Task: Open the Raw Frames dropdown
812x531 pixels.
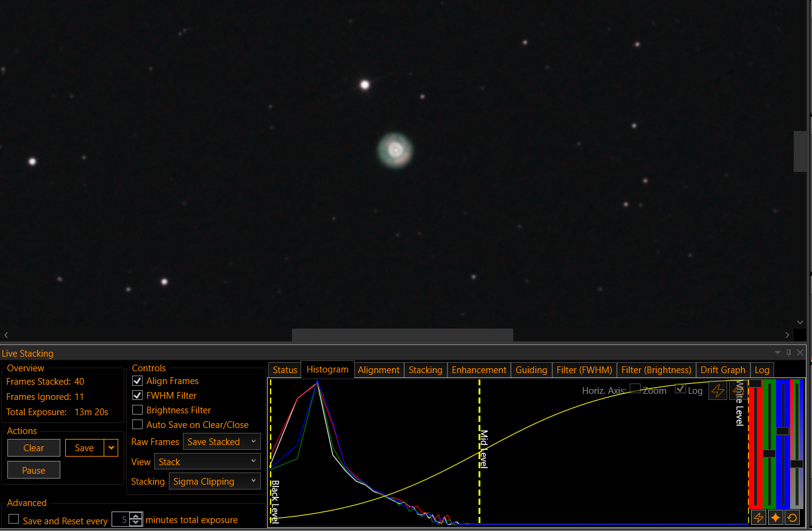Action: click(222, 442)
